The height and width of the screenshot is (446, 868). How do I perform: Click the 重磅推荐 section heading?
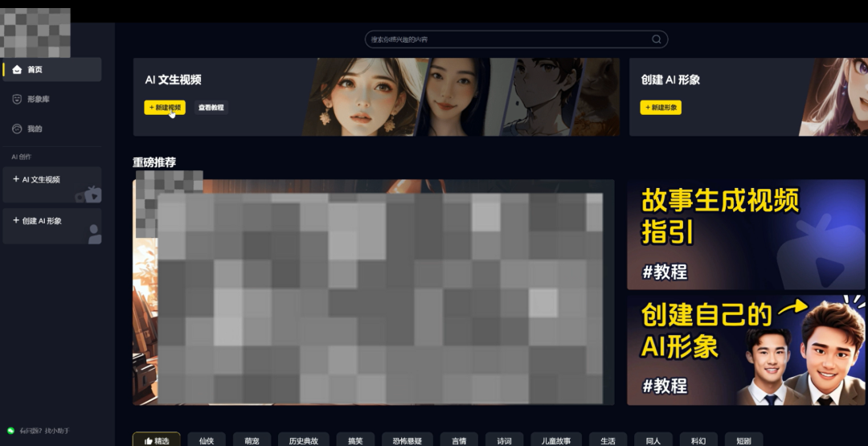coord(154,162)
